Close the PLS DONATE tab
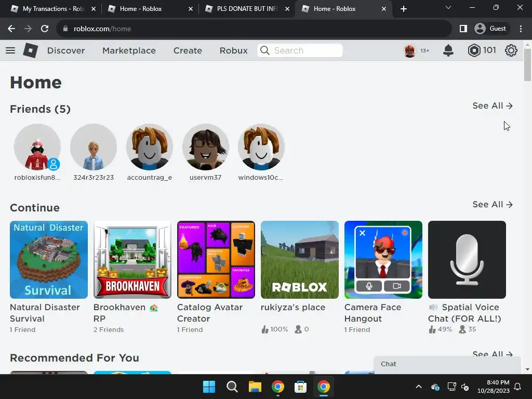Screen dimensions: 532x399 [x=287, y=9]
